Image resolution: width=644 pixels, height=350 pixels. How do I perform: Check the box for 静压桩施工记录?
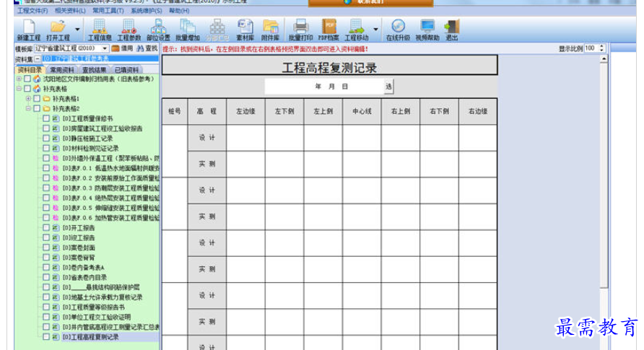[46, 139]
